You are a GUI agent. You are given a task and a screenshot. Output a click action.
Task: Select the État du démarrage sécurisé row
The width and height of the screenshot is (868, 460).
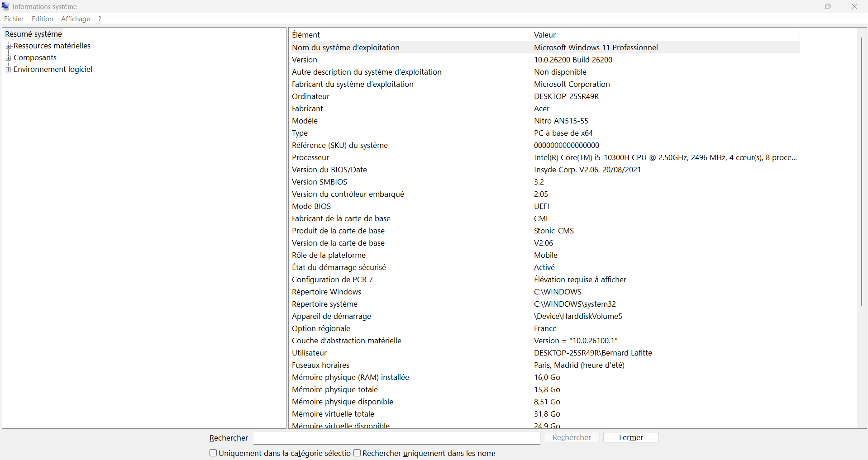point(544,267)
